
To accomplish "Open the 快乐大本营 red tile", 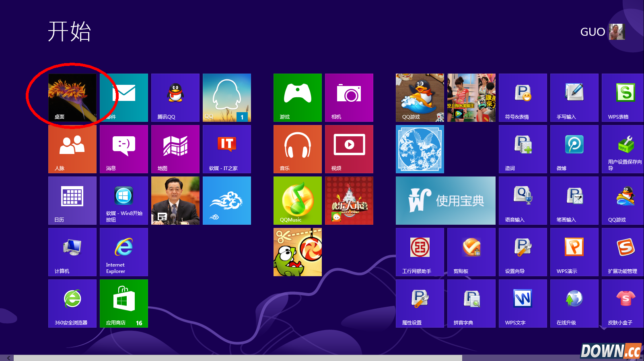I will click(349, 201).
